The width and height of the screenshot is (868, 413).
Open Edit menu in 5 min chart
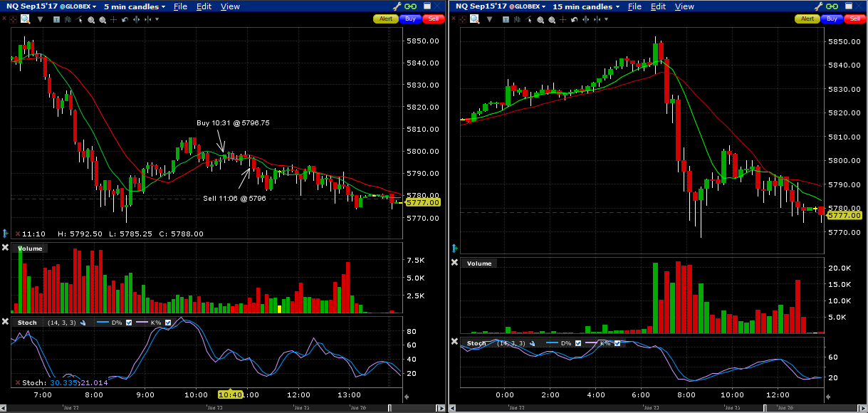pos(204,6)
